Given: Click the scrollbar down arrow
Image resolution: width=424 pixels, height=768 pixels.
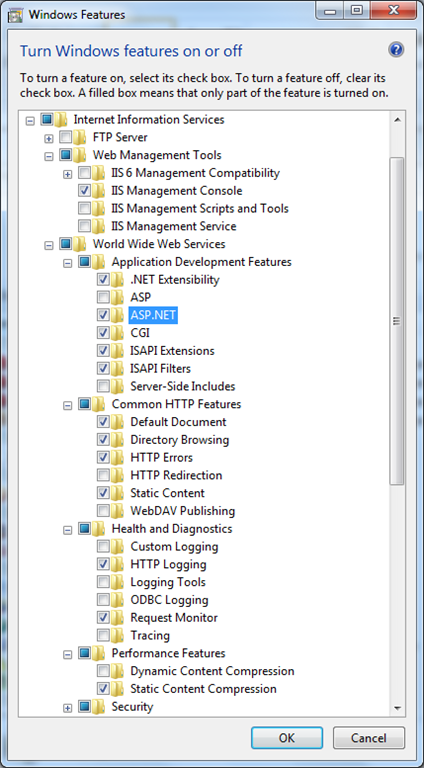Looking at the screenshot, I should coord(398,709).
